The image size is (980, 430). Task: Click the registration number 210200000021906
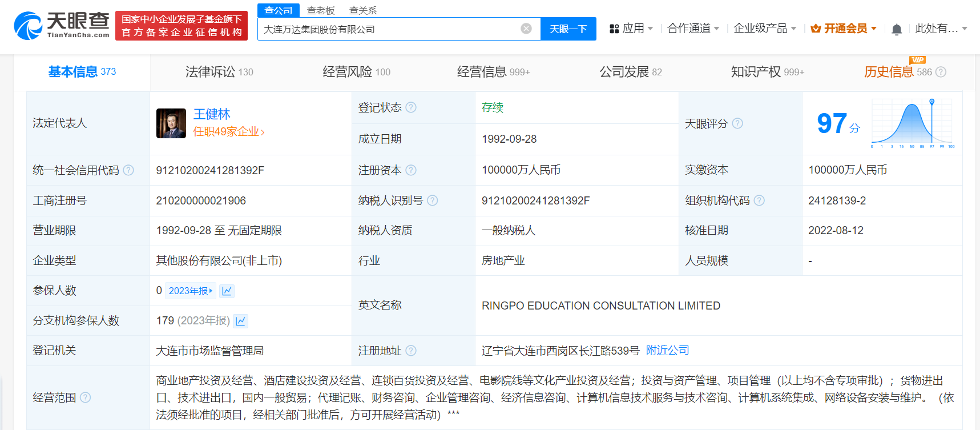coord(201,200)
